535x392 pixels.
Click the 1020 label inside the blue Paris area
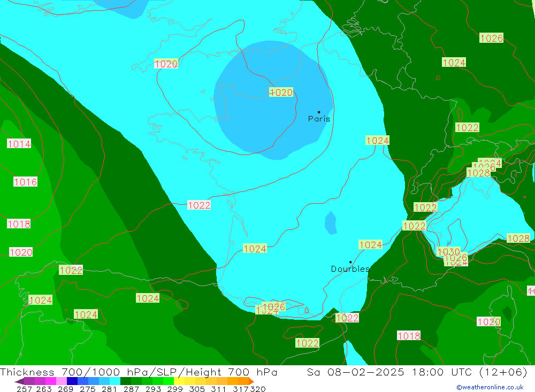(x=281, y=92)
